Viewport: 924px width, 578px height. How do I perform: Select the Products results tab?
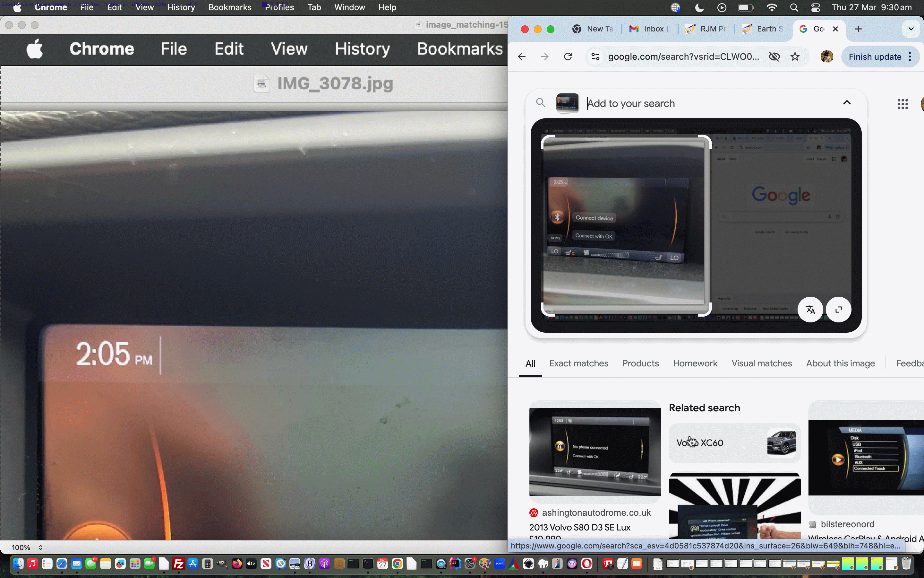coord(640,363)
